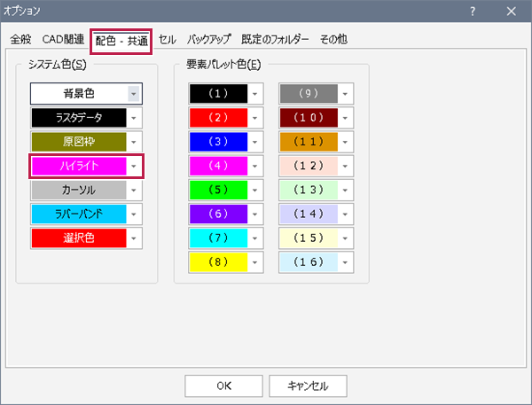Expand the 背景色 color dropdown arrow
Image resolution: width=532 pixels, height=405 pixels.
coord(134,93)
